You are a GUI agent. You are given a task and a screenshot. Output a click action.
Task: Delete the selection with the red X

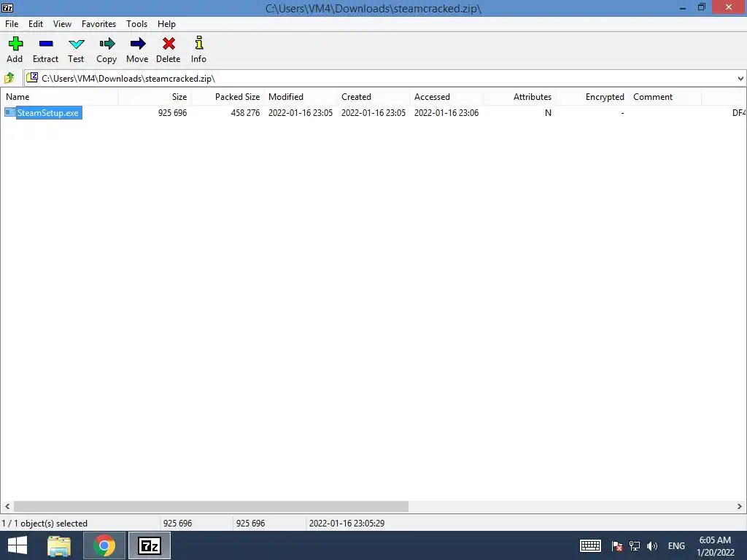click(169, 44)
